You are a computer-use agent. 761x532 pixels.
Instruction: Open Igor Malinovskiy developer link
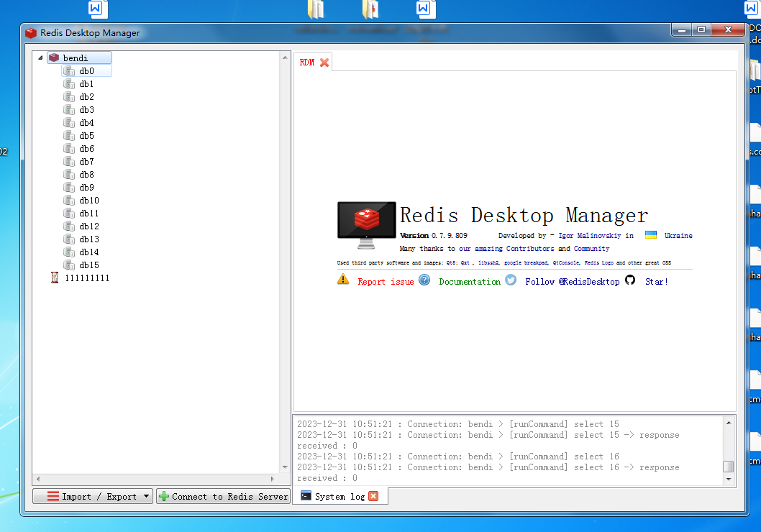pos(590,235)
